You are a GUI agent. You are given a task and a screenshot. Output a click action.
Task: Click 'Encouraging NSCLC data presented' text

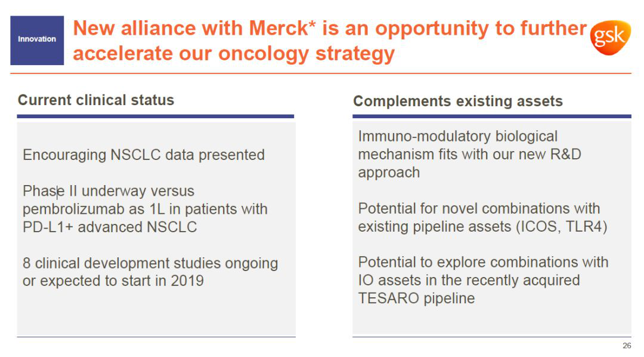[144, 155]
